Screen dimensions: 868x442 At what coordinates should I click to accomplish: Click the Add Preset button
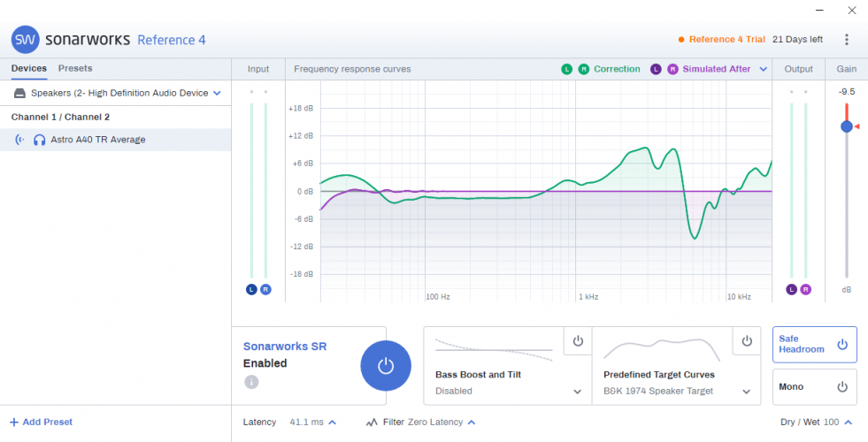click(x=41, y=423)
